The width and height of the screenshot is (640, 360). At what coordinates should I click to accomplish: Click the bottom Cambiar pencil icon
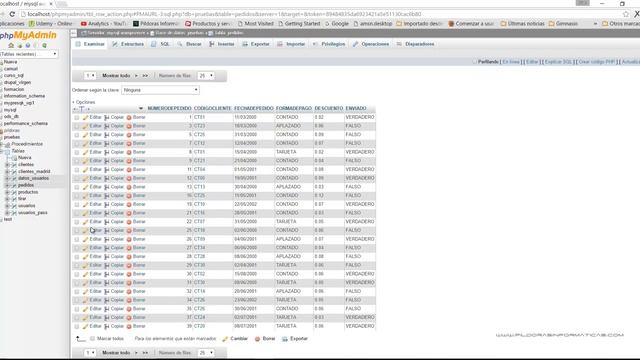(225, 339)
